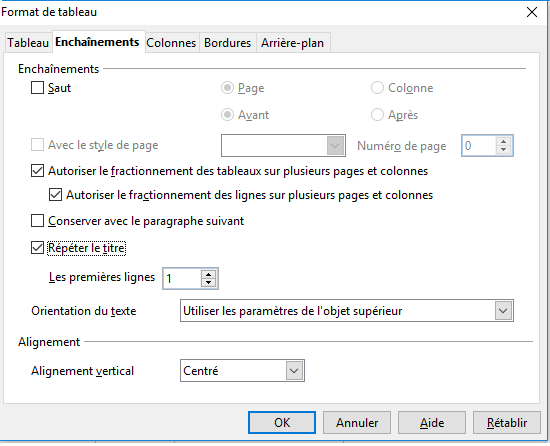Switch to the Tableau tab
This screenshot has height=446, width=550.
28,43
